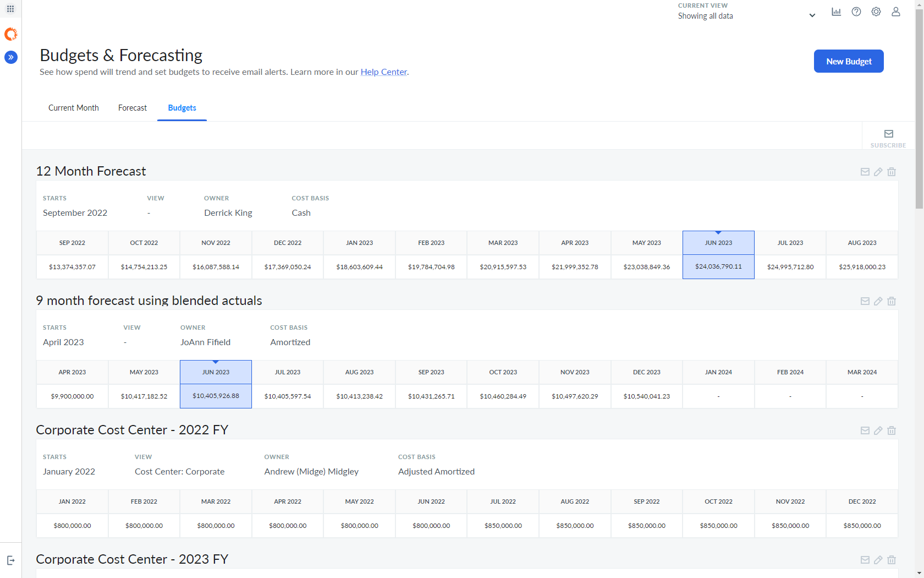Click the New Budget button
Screen dimensions: 924x578
point(848,61)
